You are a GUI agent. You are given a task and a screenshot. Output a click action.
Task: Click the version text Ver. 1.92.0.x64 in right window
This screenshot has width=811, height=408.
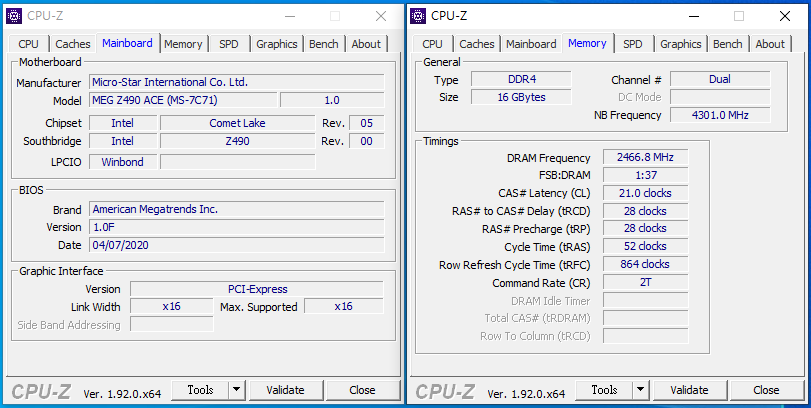(x=527, y=394)
